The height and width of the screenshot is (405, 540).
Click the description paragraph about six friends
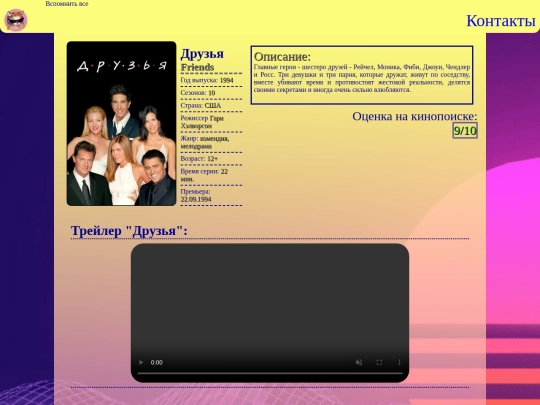tap(362, 79)
